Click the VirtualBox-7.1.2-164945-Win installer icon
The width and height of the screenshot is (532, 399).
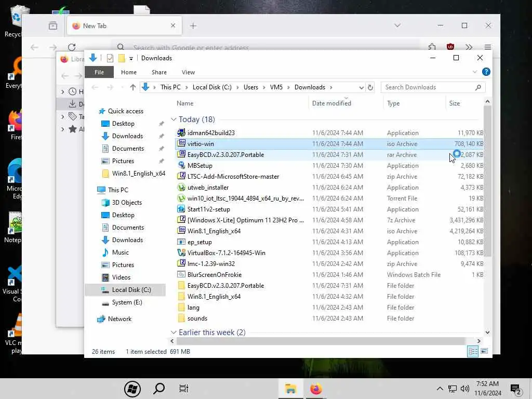coord(181,253)
